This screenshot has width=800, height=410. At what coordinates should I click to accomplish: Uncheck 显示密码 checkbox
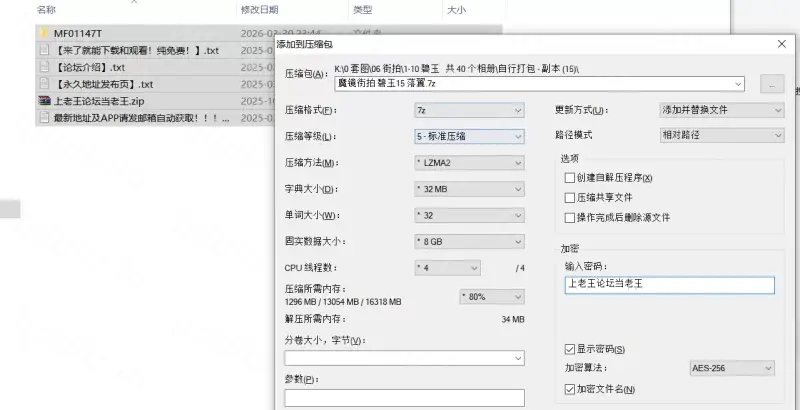coord(570,349)
